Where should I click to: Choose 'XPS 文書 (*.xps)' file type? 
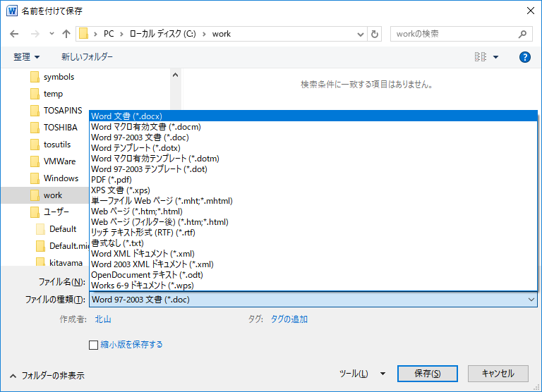313,190
